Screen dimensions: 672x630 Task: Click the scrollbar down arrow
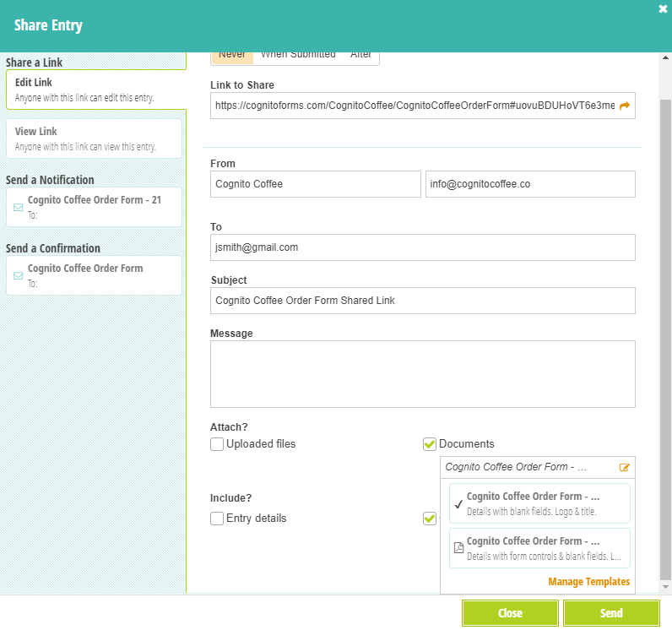[x=665, y=587]
